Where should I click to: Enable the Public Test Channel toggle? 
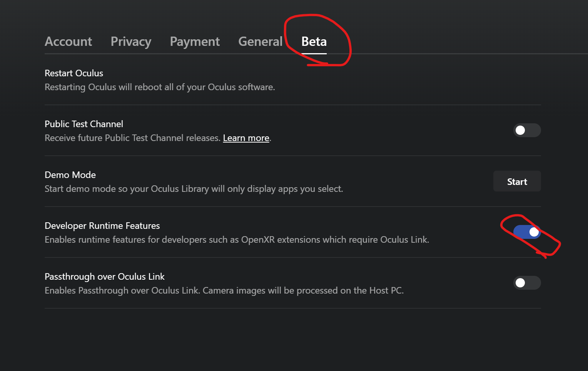click(x=527, y=130)
